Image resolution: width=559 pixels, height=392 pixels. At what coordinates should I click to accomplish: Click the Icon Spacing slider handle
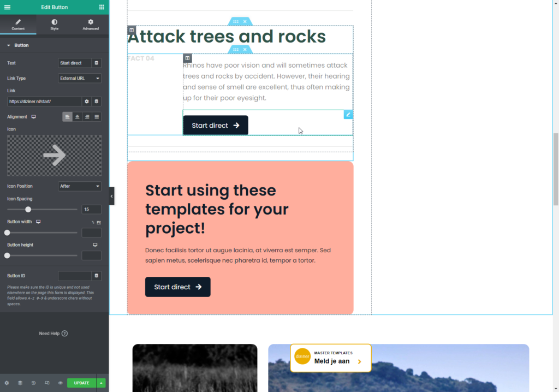pos(28,210)
